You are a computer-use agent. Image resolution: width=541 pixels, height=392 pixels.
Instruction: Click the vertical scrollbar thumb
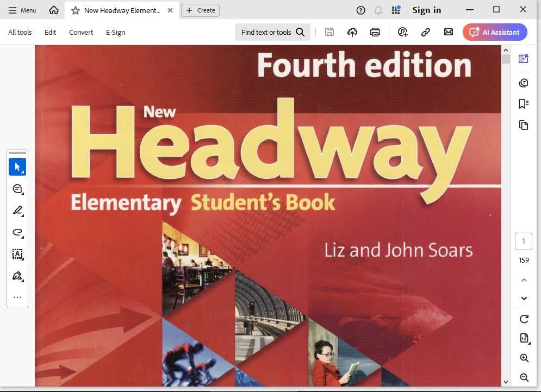pos(506,59)
